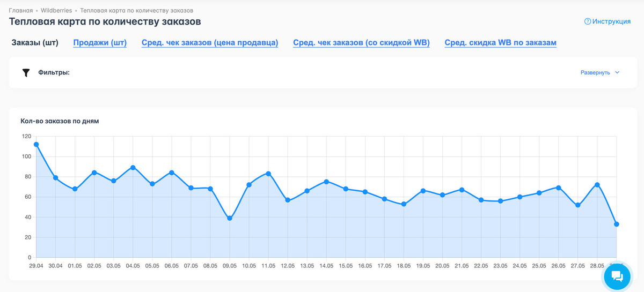
Task: Click the 14.05 x-axis date label
Action: 326,266
